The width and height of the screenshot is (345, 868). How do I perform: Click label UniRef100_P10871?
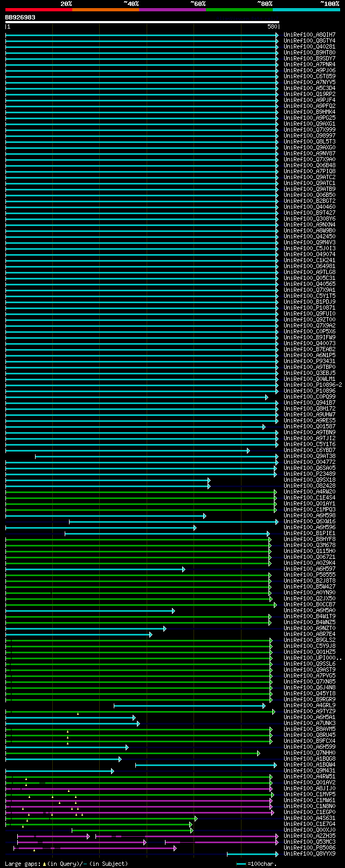click(x=309, y=308)
